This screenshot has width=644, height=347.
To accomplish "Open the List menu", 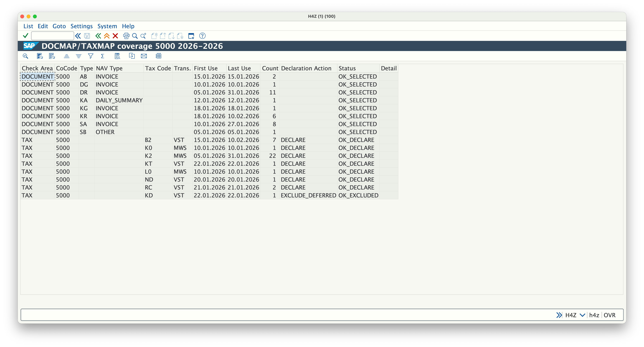I will click(x=28, y=26).
